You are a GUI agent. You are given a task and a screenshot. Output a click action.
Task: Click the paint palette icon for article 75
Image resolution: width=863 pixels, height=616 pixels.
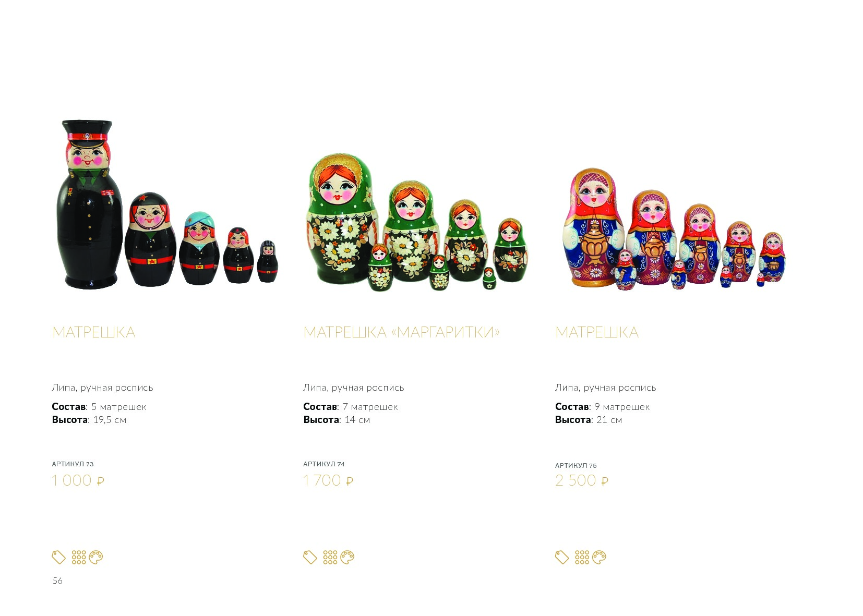tap(599, 557)
